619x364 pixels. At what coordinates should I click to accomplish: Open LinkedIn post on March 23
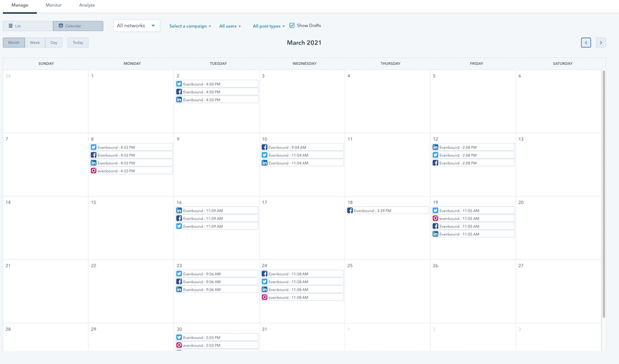(x=217, y=289)
